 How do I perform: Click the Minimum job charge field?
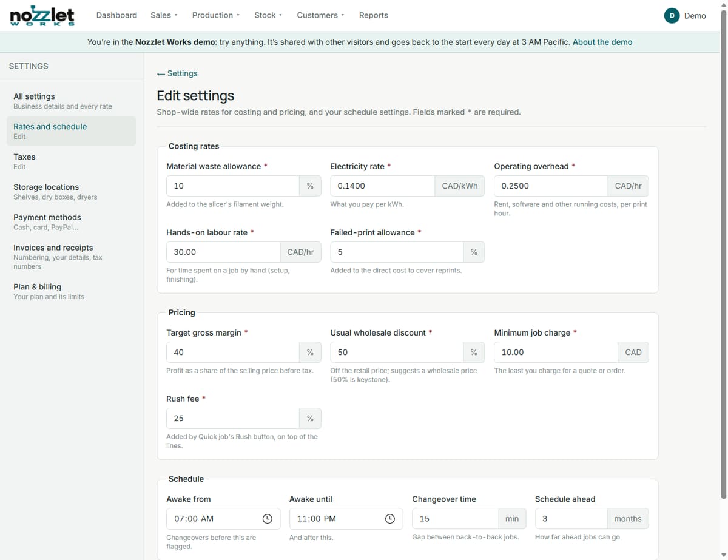click(556, 352)
